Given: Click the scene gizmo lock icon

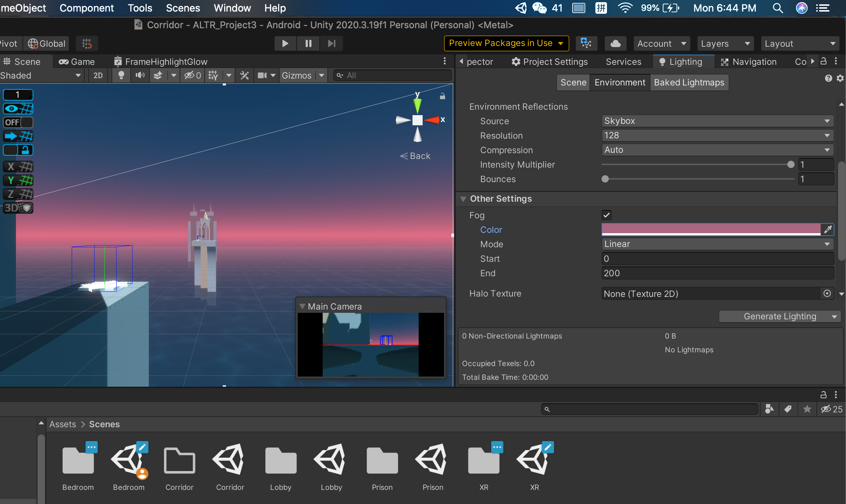Looking at the screenshot, I should [442, 96].
